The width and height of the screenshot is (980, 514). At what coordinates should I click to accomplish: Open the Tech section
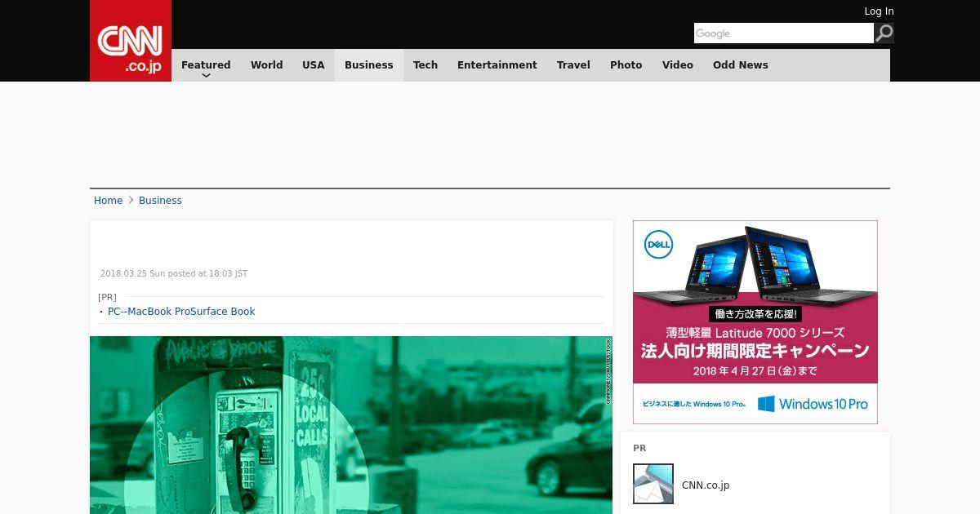425,65
